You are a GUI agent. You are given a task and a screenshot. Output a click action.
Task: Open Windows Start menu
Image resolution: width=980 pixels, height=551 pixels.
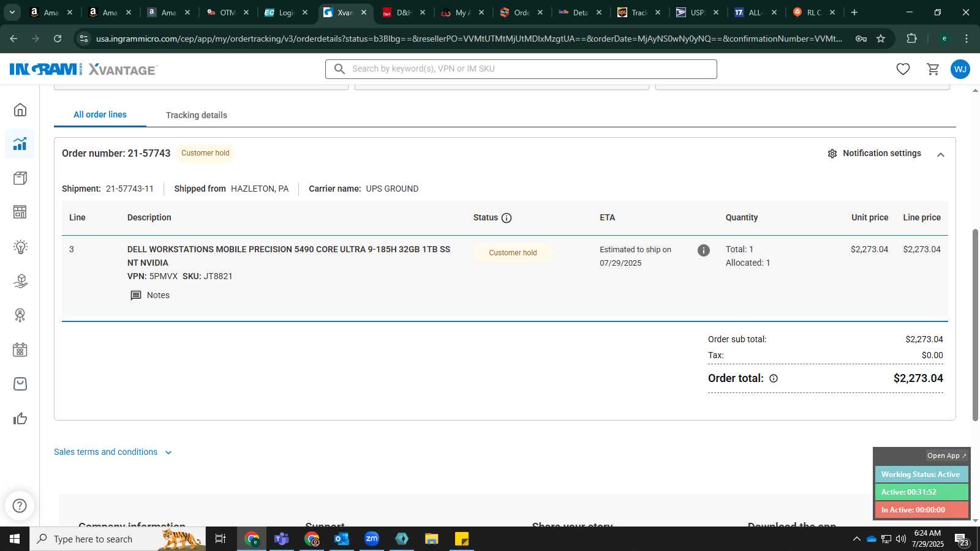pyautogui.click(x=15, y=539)
